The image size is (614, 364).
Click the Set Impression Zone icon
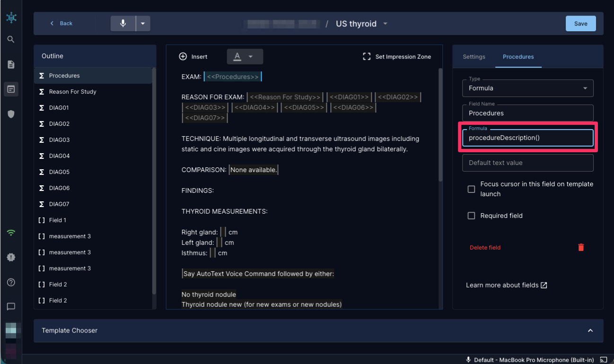tap(367, 57)
